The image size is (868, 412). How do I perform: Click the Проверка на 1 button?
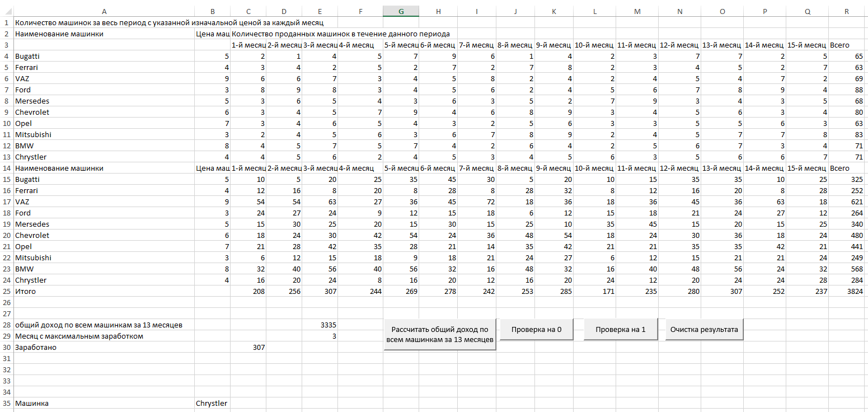620,330
